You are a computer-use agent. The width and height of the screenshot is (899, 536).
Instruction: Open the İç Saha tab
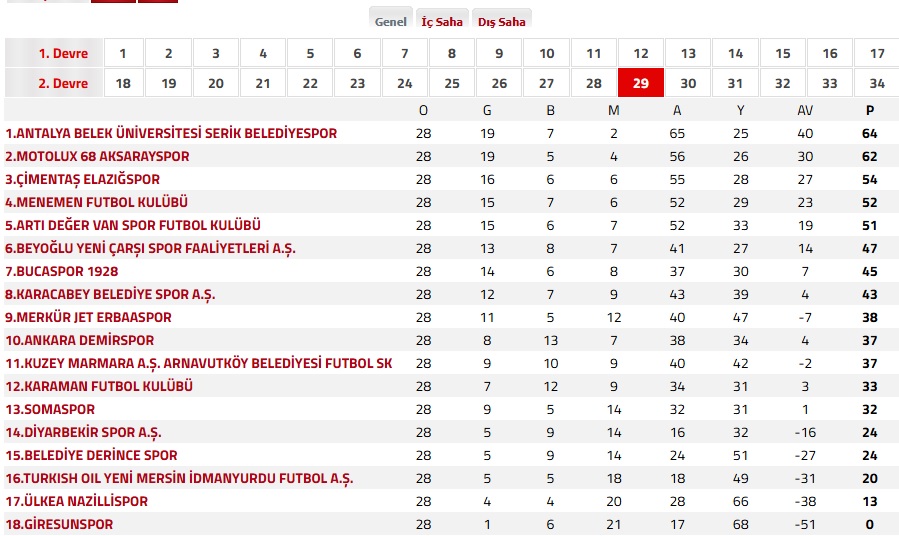pyautogui.click(x=441, y=21)
